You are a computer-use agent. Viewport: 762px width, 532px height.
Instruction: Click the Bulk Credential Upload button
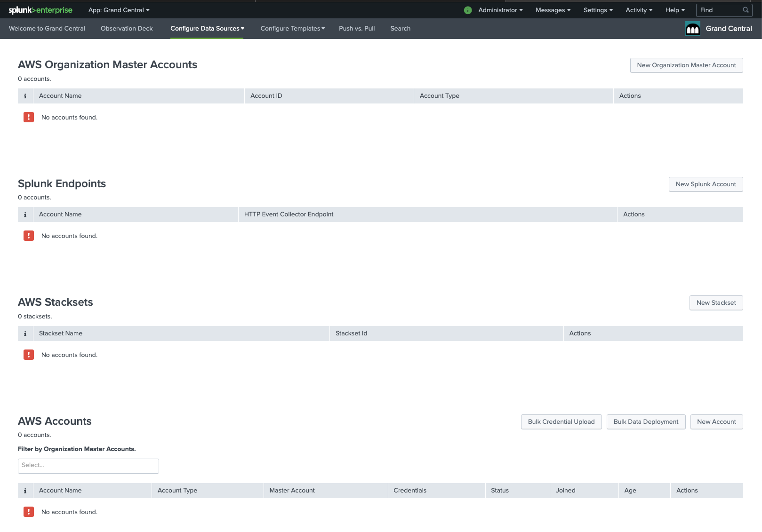point(561,422)
